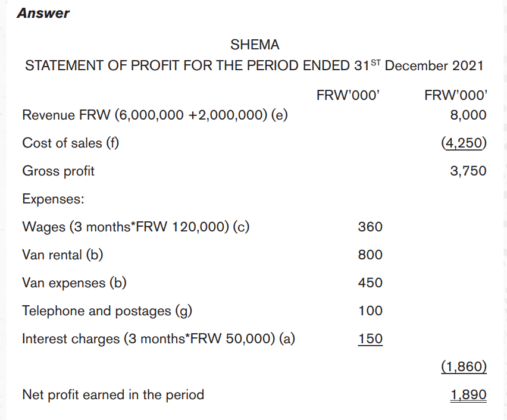Select the 1,890 net profit figure

[468, 395]
